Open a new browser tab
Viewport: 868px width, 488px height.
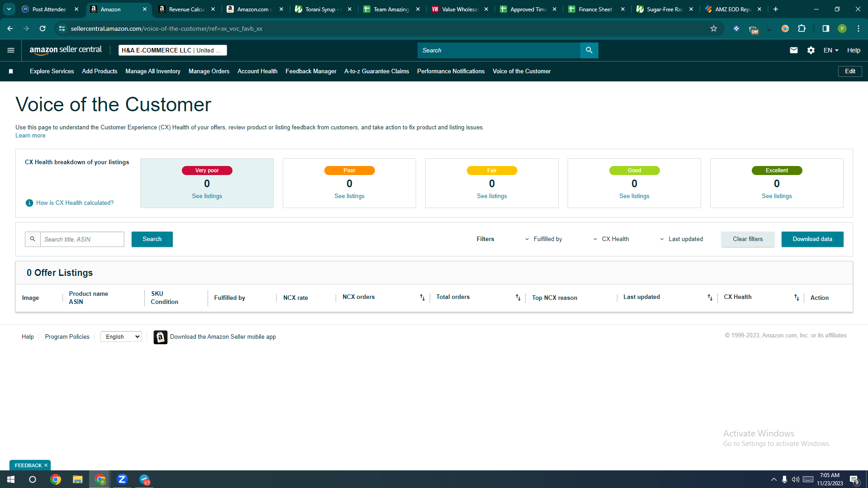pyautogui.click(x=776, y=9)
